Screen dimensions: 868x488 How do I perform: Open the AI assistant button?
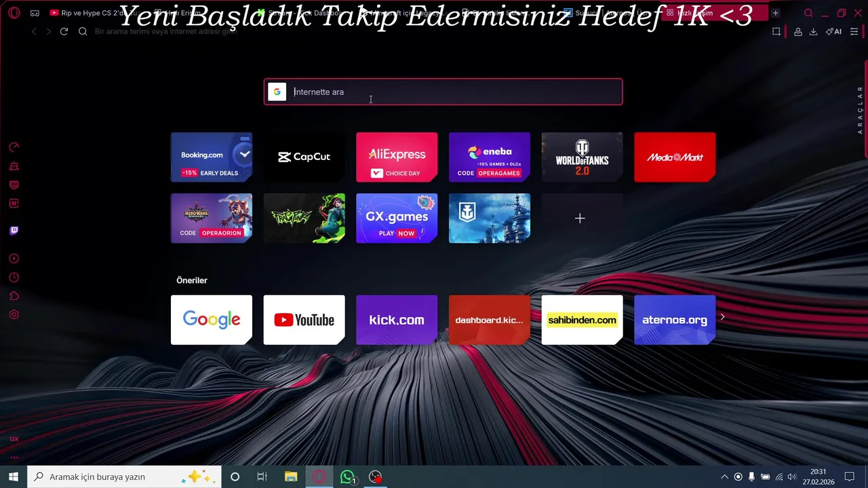(833, 31)
